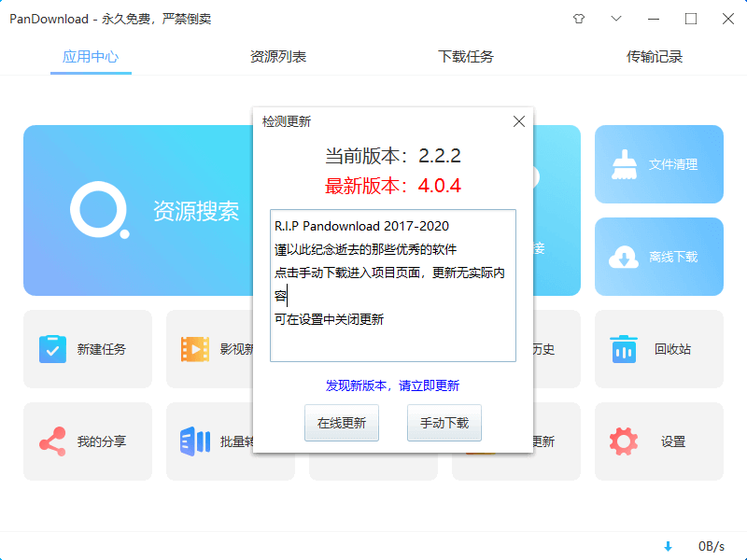Screen dimensions: 747x560
Task: Open the 新建任务 clipboard icon
Action: (52, 349)
